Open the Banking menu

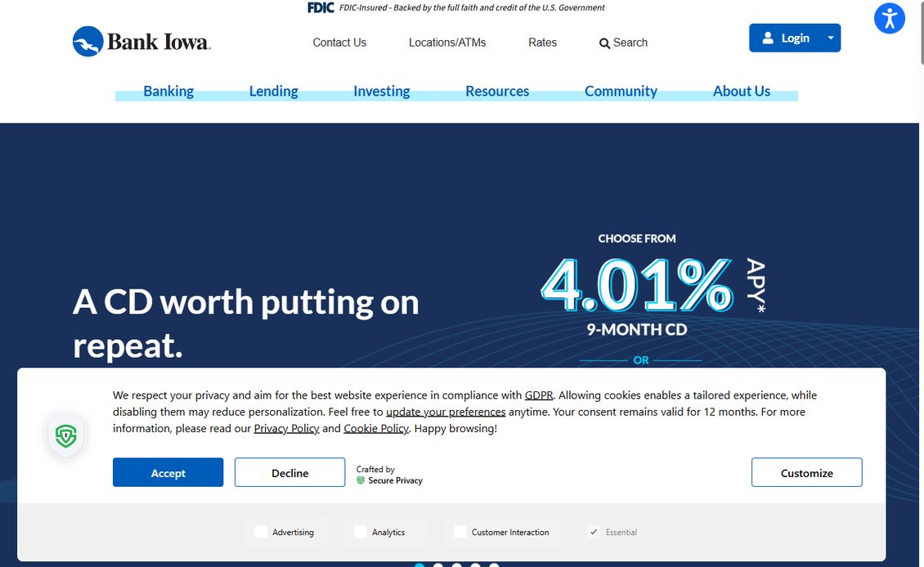(168, 92)
